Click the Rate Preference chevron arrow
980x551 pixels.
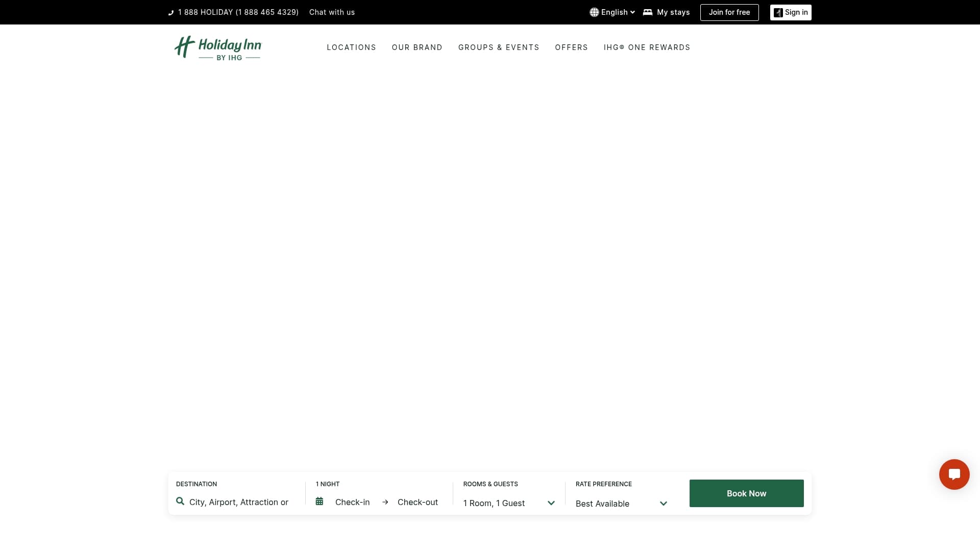click(664, 504)
